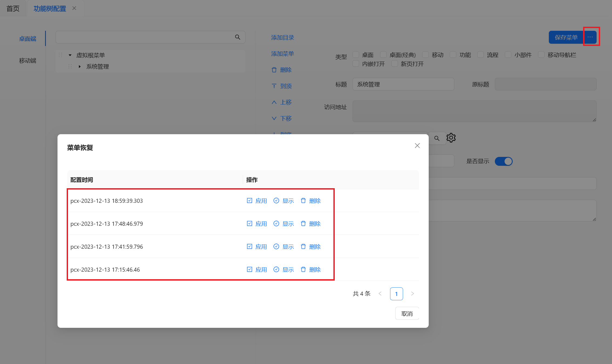Check the 桌面 type checkbox
612x364 pixels.
(x=356, y=55)
